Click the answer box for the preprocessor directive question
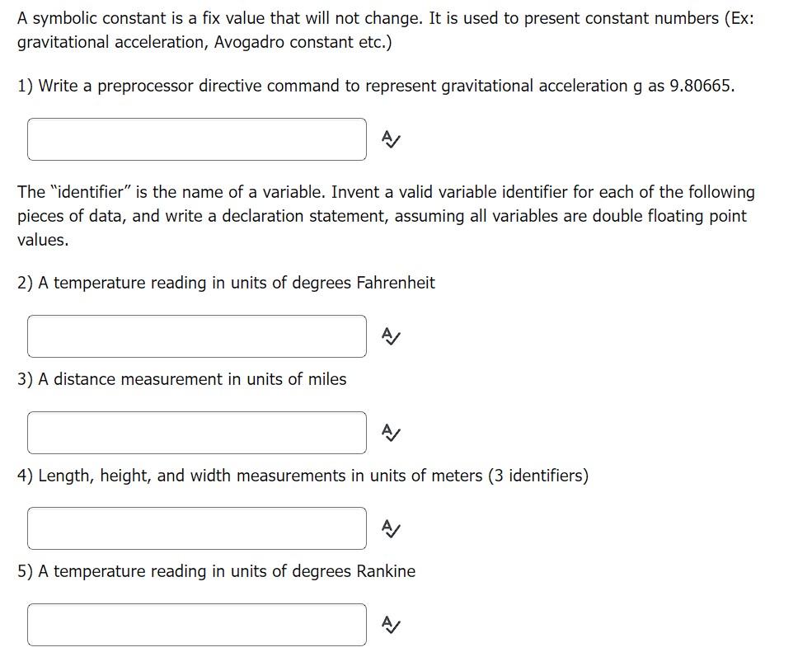The image size is (812, 652). (x=197, y=138)
